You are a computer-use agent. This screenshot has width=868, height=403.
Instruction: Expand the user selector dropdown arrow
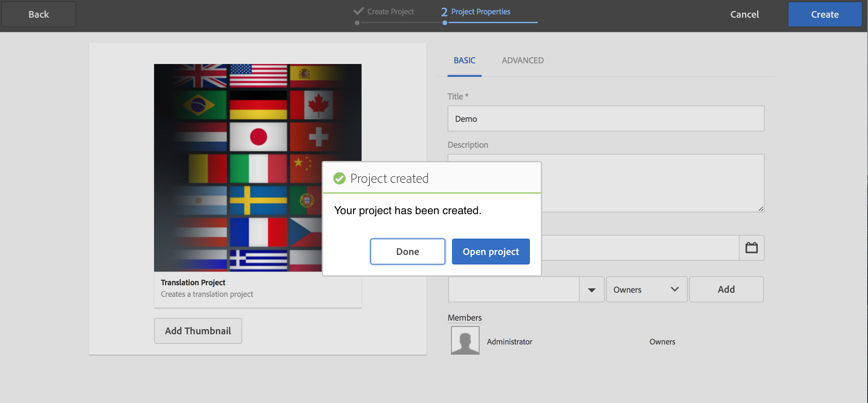[x=591, y=290]
